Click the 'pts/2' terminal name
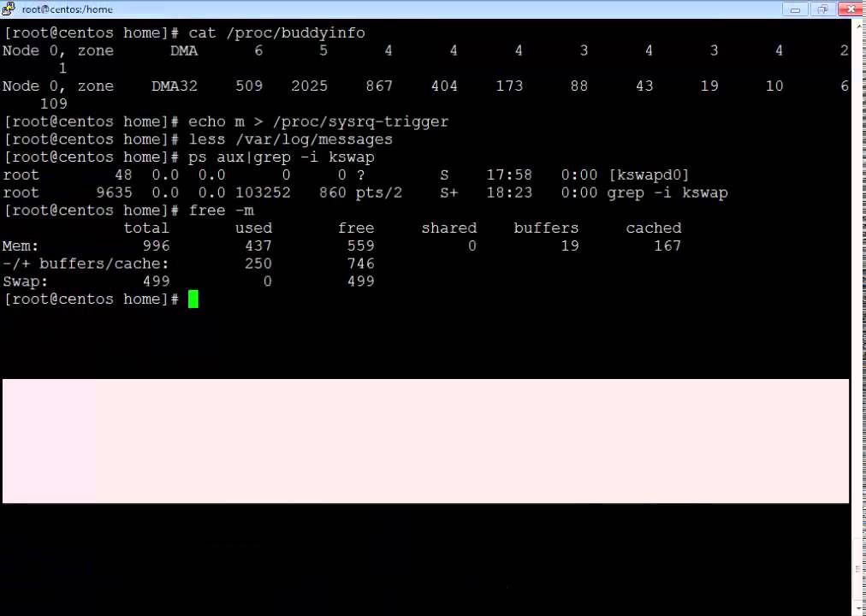The width and height of the screenshot is (866, 616). point(379,193)
